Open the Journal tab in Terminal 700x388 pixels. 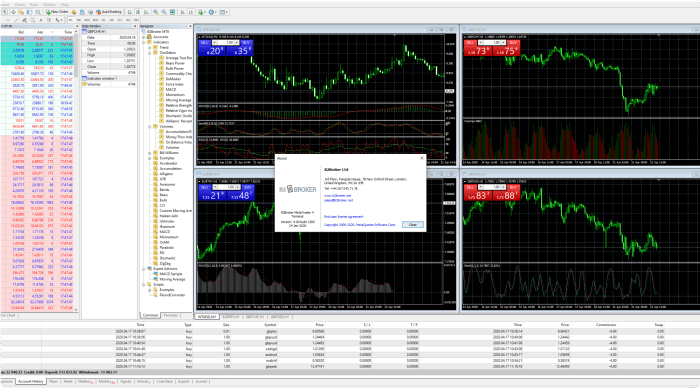point(201,382)
